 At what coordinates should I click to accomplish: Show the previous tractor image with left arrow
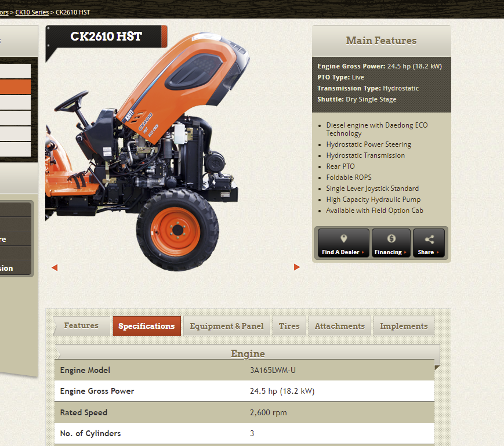55,267
